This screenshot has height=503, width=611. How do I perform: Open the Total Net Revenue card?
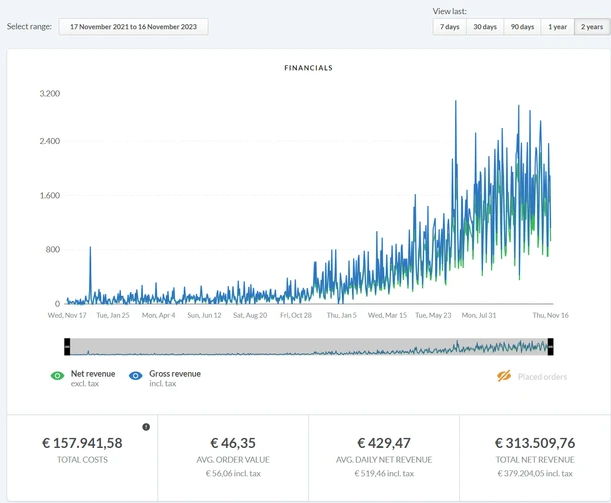535,449
